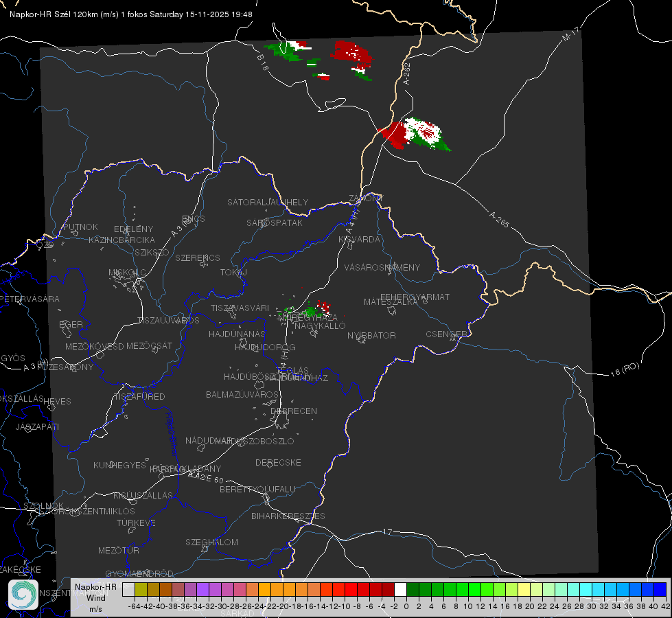
Task: Select the TOKAJ label
Action: [233, 273]
